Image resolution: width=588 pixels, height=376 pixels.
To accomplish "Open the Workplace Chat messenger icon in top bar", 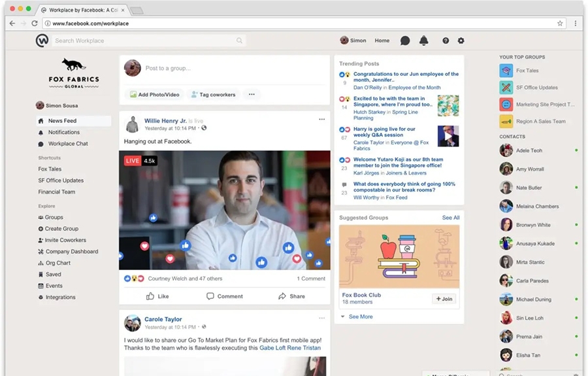I will click(405, 41).
